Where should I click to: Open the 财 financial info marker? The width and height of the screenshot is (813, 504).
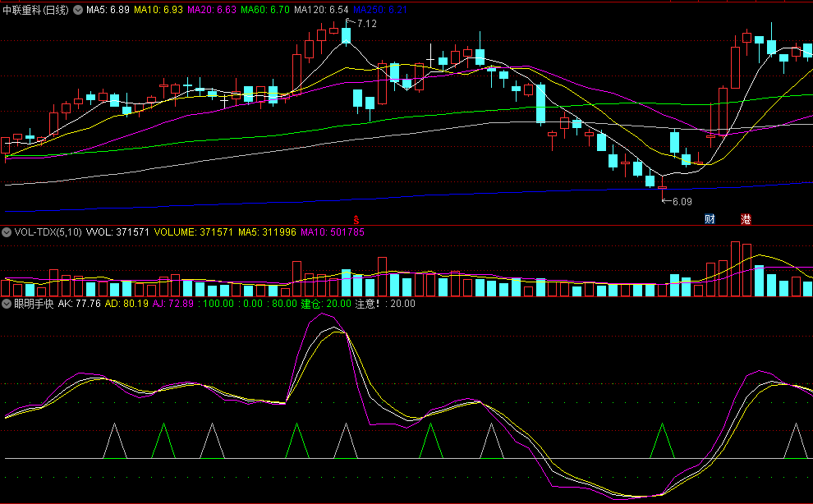tap(710, 219)
